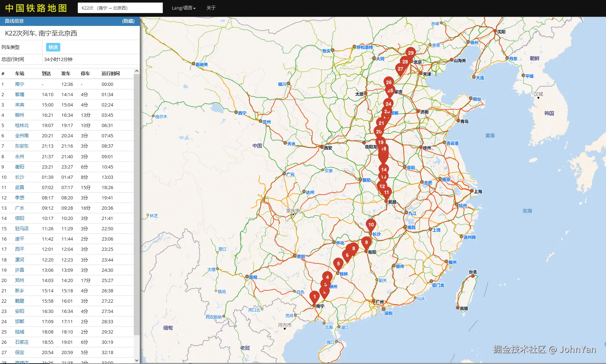Screen dimensions: 606x364
Task: Click map marker number 24
Action: click(x=389, y=104)
